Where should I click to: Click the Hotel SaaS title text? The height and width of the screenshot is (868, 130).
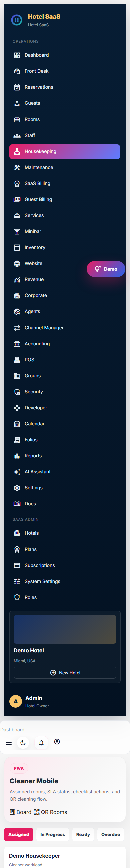(x=44, y=16)
